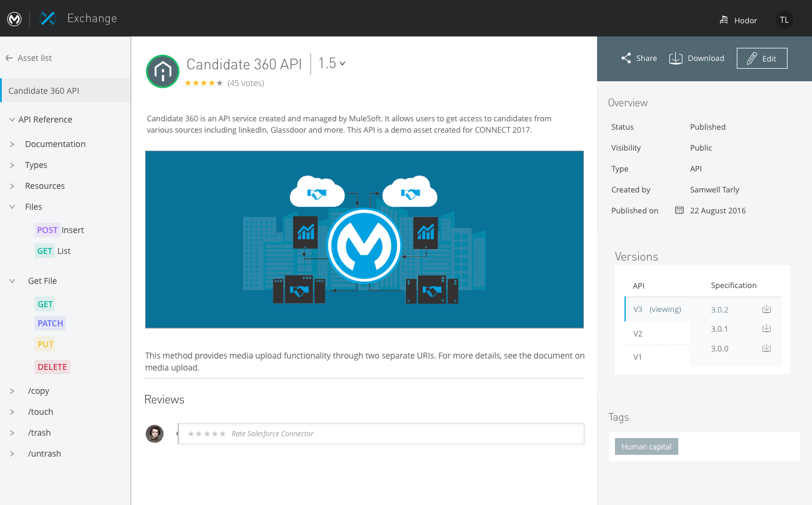Click the Published status value
Viewport: 812px width, 505px height.
click(708, 127)
